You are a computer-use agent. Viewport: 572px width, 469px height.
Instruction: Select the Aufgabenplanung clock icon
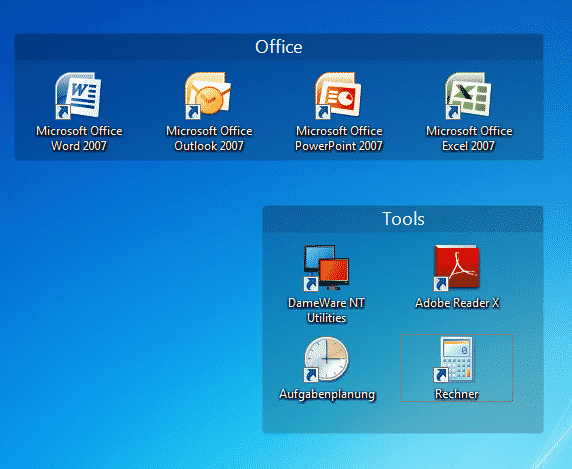coord(326,359)
